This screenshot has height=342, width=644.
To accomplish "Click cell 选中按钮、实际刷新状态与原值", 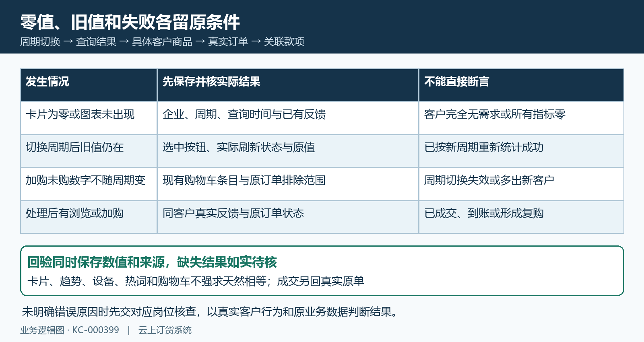I will pos(288,151).
